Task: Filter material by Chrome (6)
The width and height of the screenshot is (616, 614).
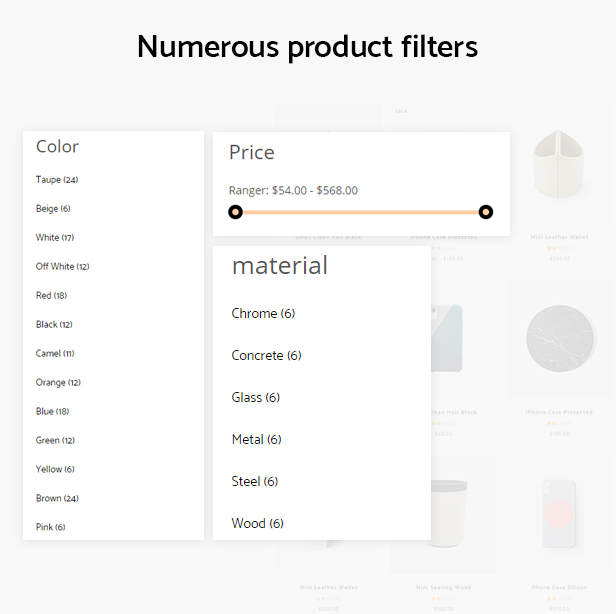Action: pyautogui.click(x=263, y=313)
